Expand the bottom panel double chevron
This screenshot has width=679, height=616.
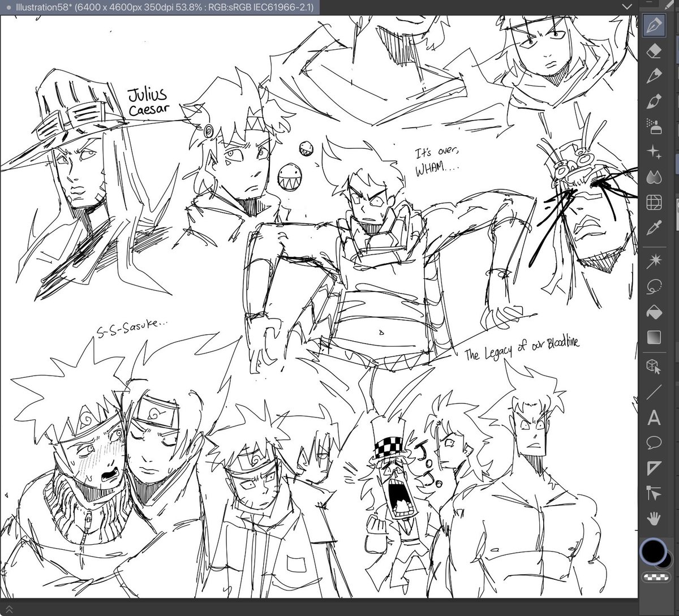(10, 608)
